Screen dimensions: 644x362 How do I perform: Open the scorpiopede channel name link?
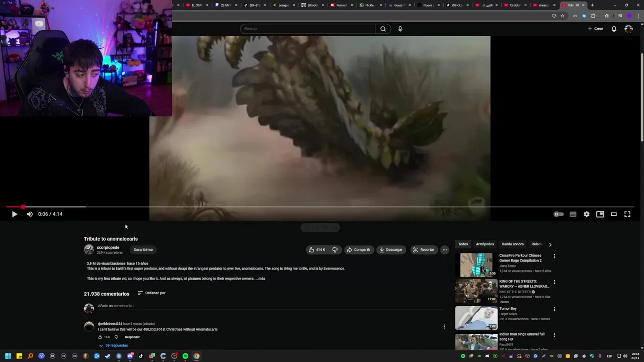click(108, 247)
